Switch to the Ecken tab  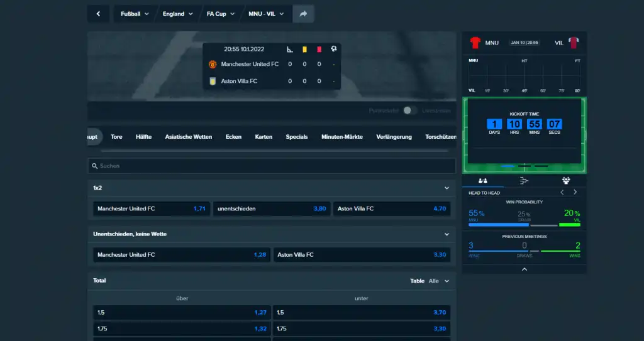point(233,137)
